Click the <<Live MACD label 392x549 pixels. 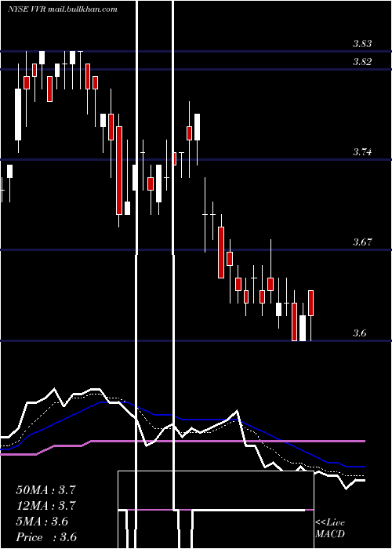(x=330, y=529)
